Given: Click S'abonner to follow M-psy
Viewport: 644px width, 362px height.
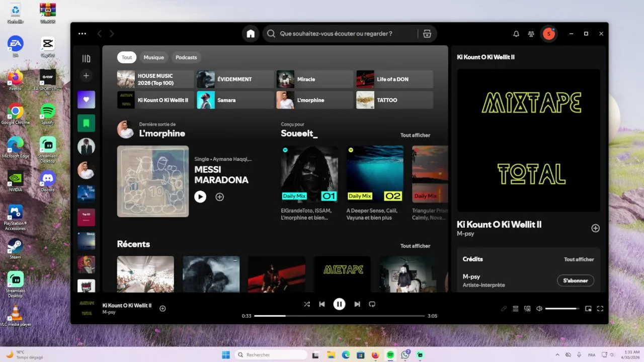Looking at the screenshot, I should [576, 281].
